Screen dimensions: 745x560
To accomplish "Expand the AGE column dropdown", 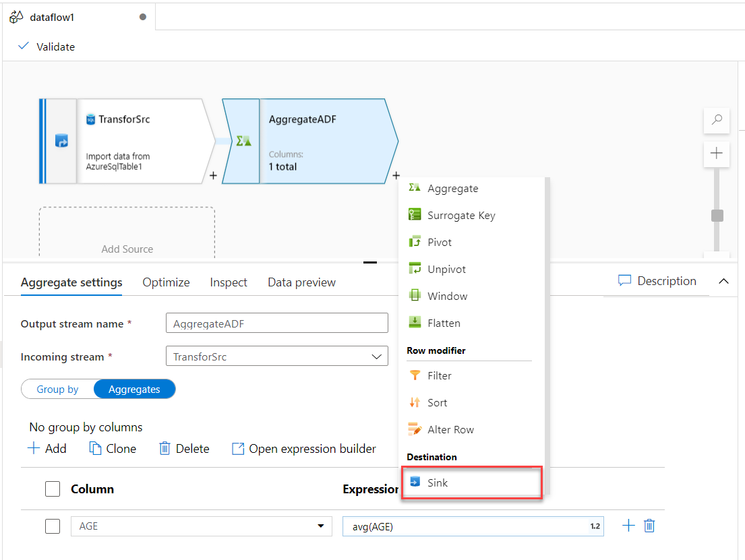I will coord(319,526).
